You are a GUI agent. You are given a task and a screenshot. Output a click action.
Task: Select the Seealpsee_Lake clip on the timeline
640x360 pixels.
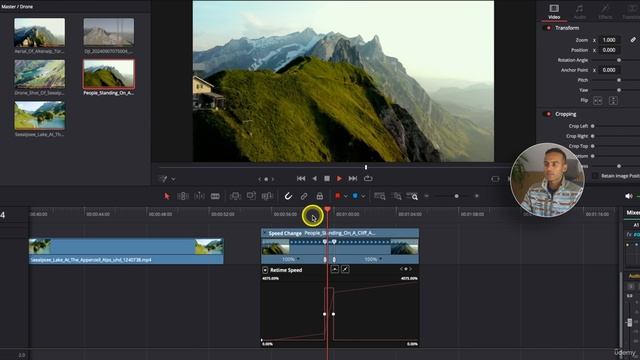click(126, 251)
